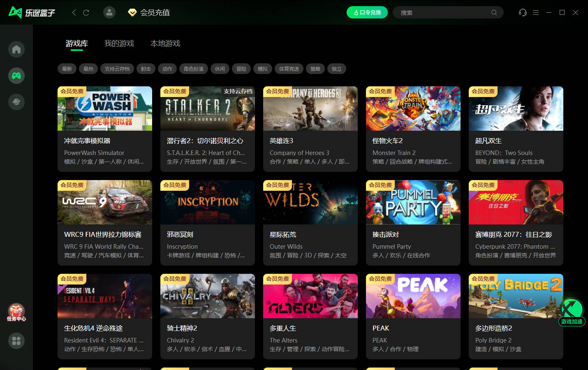Open the 超凡双生 cover image
The image size is (588, 370).
click(x=516, y=109)
